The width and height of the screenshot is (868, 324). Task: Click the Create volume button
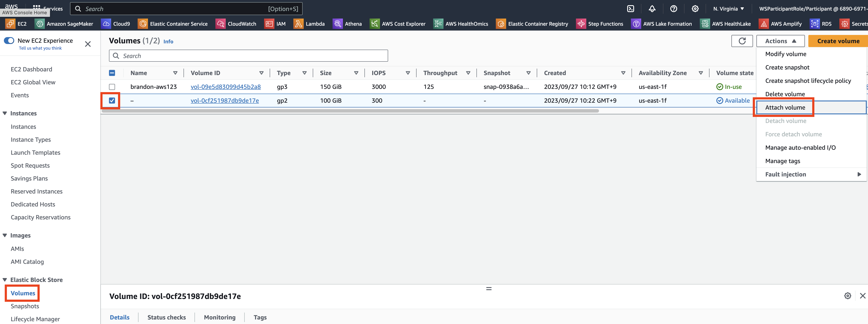(838, 41)
